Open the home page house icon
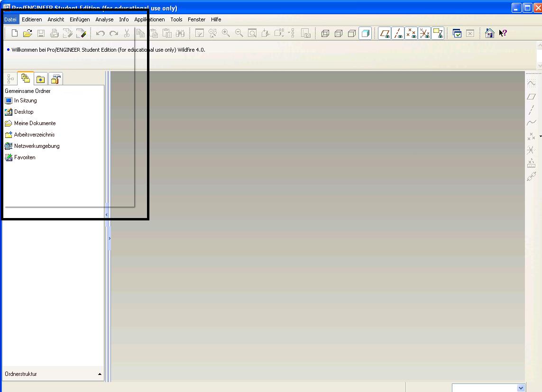 click(490, 33)
